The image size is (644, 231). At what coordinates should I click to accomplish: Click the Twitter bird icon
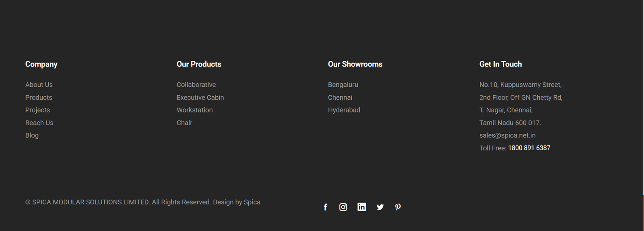380,207
